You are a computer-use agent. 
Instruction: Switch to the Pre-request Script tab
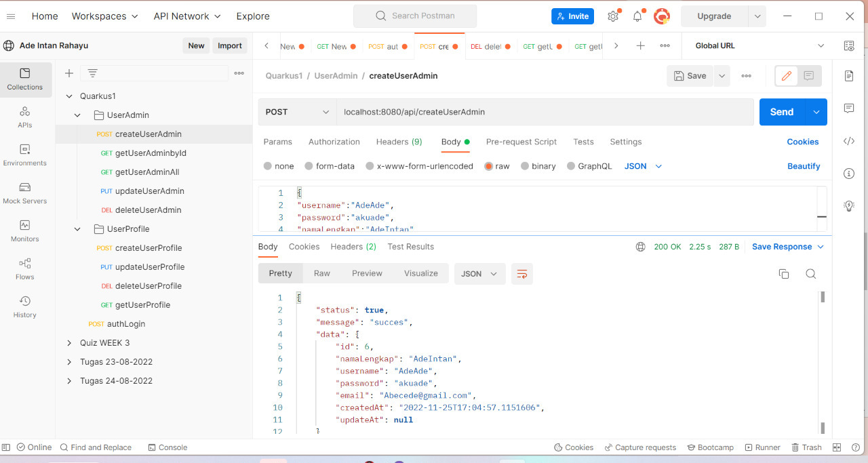[x=521, y=142]
